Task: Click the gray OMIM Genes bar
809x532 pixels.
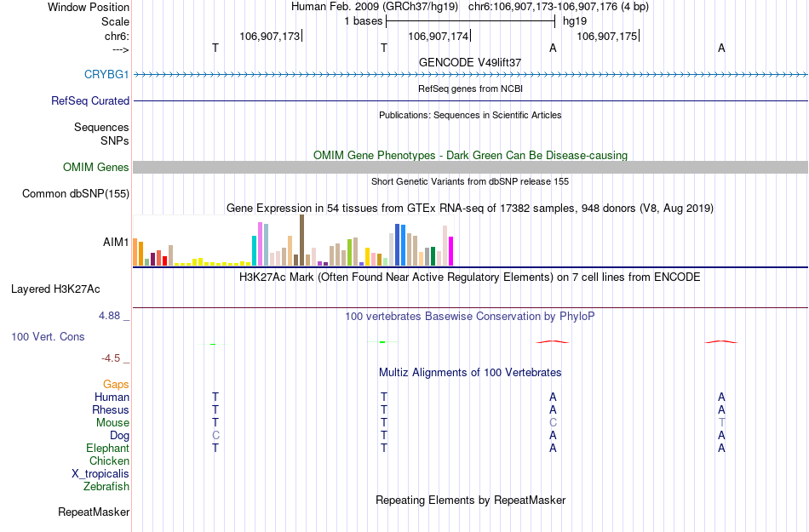Action: (x=470, y=167)
